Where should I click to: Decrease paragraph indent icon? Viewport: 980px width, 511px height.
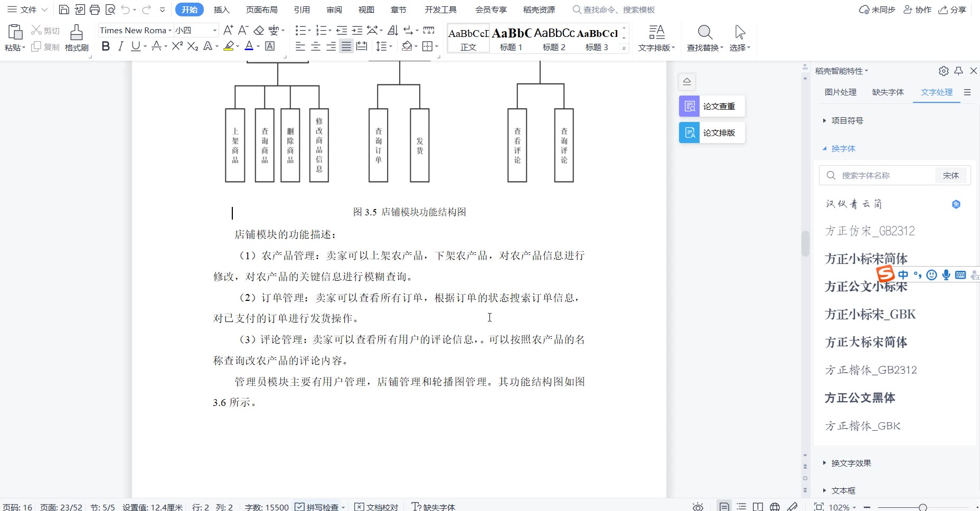342,30
